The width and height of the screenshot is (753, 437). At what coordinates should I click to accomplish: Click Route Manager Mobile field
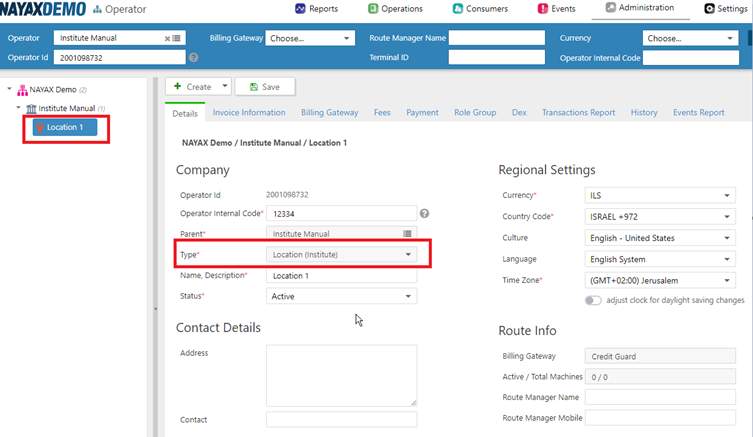[660, 418]
